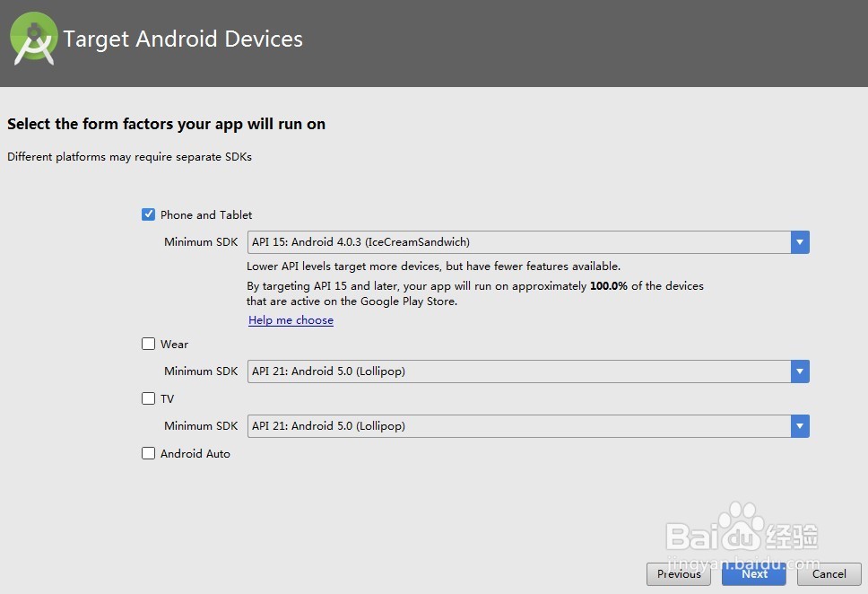Check the Android Auto checkbox

click(x=148, y=453)
